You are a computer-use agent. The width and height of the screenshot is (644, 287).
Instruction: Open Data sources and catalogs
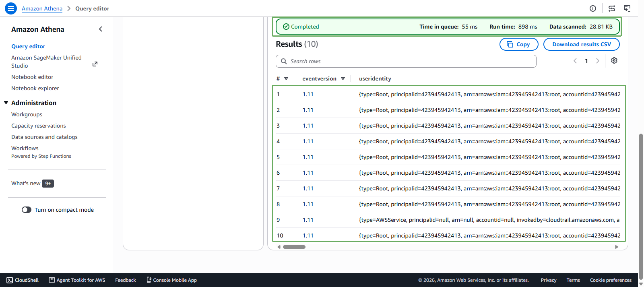[44, 137]
